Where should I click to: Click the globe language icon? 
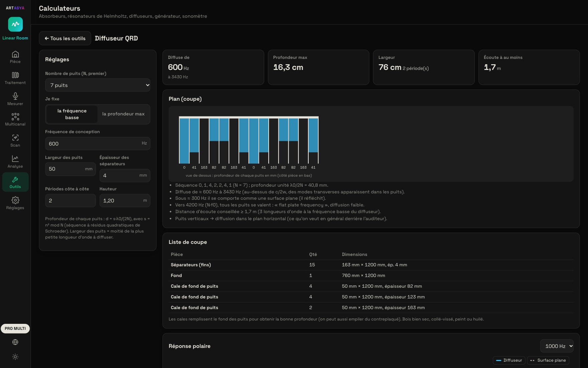[x=15, y=342]
